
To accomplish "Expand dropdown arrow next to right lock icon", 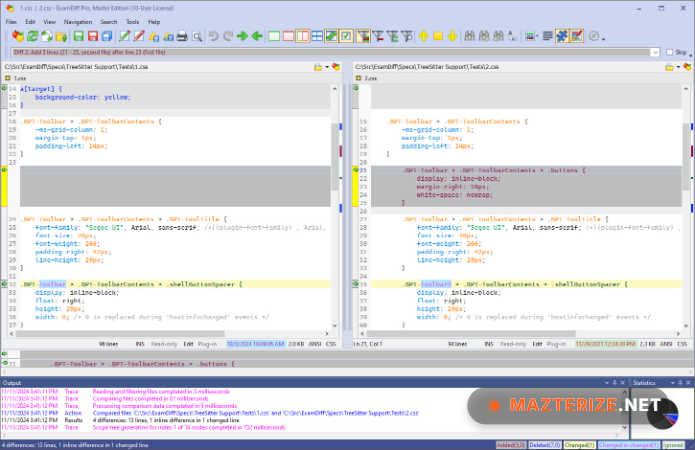I will pos(678,67).
